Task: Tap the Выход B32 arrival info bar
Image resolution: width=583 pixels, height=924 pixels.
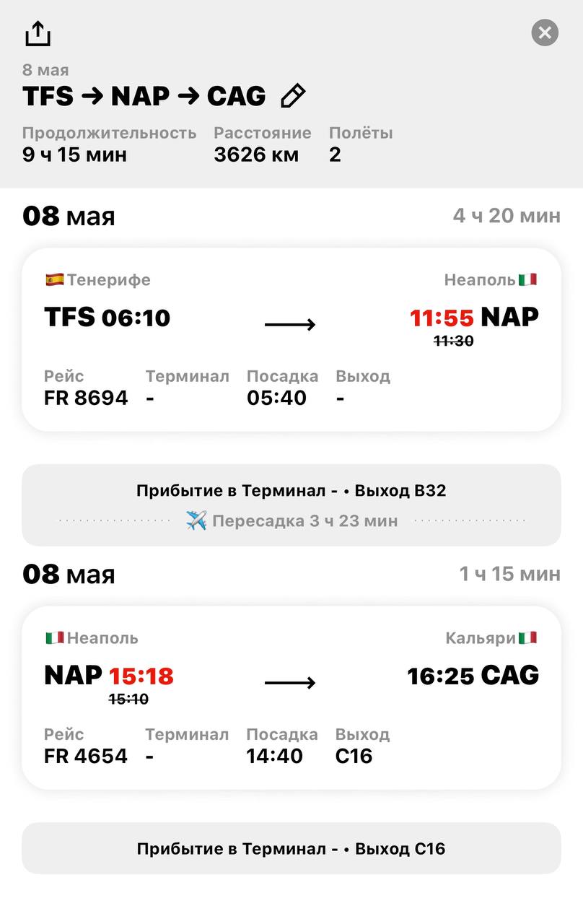Action: (291, 505)
